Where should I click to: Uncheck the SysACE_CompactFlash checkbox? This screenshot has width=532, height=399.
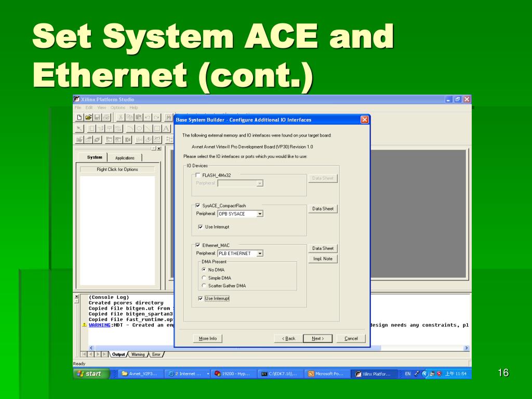point(198,205)
